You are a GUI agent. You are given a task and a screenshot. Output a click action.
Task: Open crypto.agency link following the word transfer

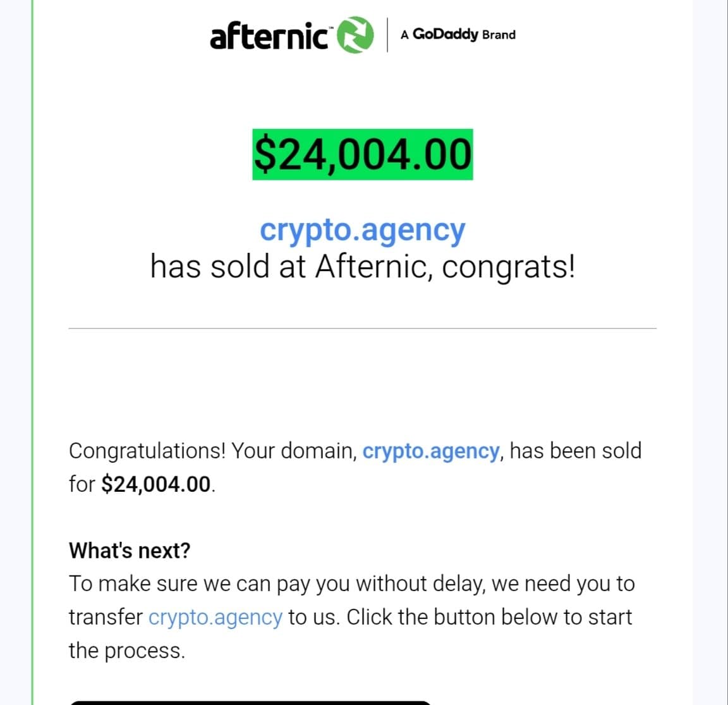[x=215, y=618]
